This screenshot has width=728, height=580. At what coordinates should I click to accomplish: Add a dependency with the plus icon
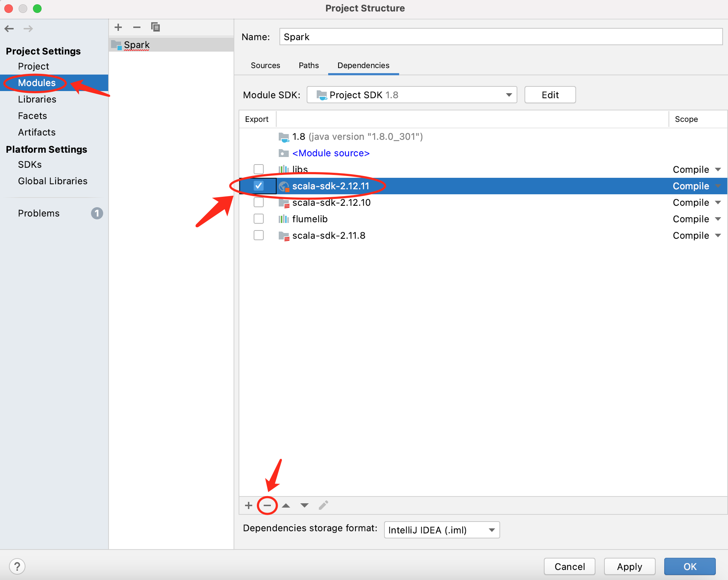click(x=249, y=505)
